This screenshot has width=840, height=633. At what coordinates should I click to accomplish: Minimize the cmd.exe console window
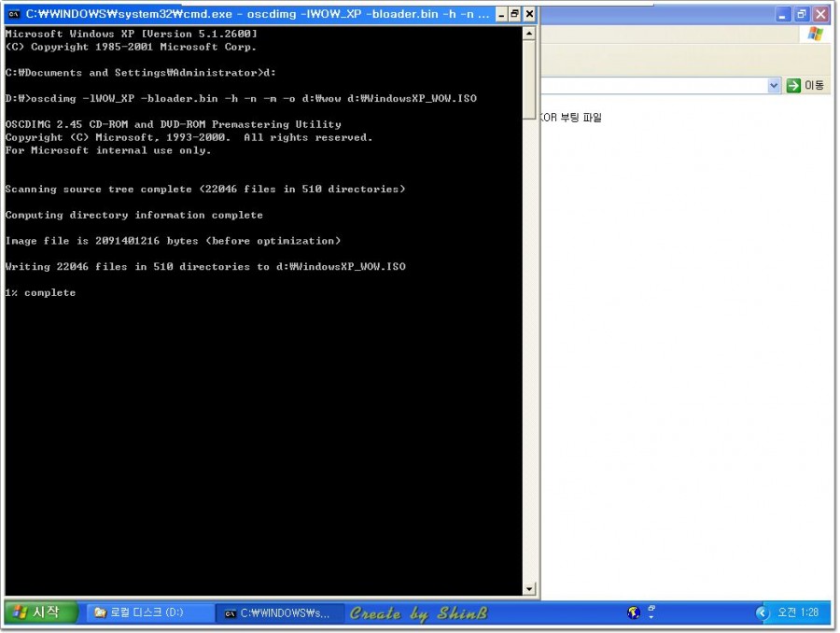click(x=501, y=15)
